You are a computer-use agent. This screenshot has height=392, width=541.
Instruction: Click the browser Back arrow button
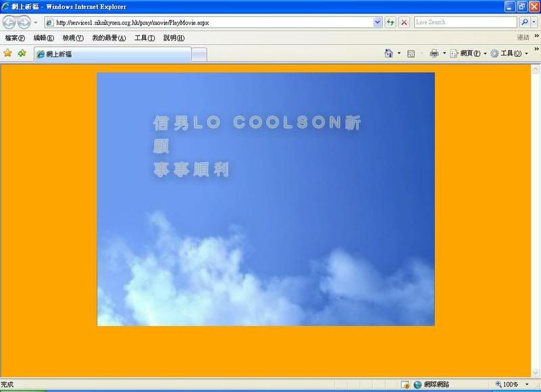coord(9,22)
